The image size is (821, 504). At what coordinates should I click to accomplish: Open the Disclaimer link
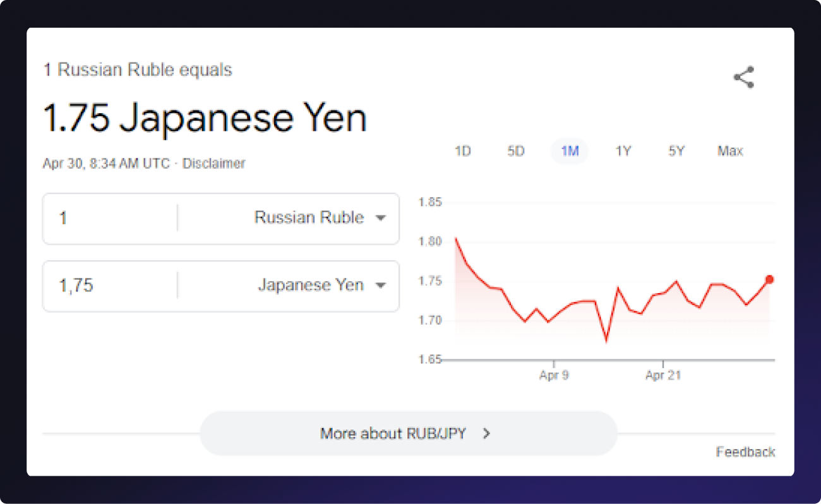pyautogui.click(x=213, y=164)
